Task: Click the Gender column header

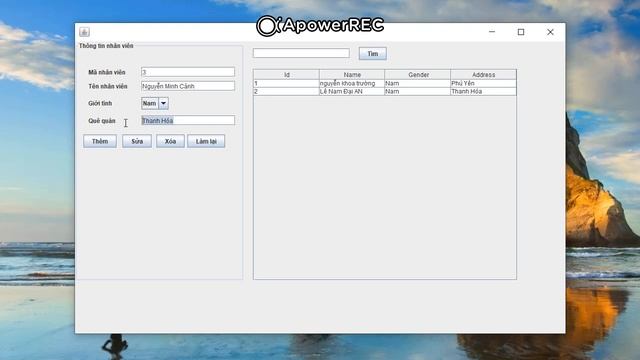Action: (418, 75)
